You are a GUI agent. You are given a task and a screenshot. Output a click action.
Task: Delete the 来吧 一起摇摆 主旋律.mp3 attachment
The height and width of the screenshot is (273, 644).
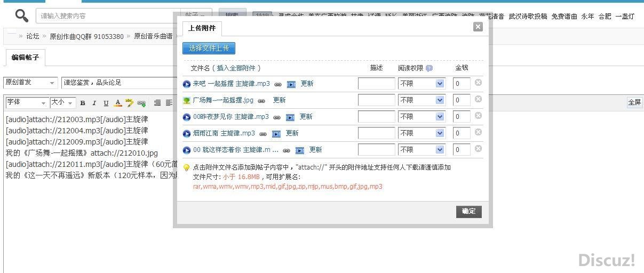pos(478,83)
